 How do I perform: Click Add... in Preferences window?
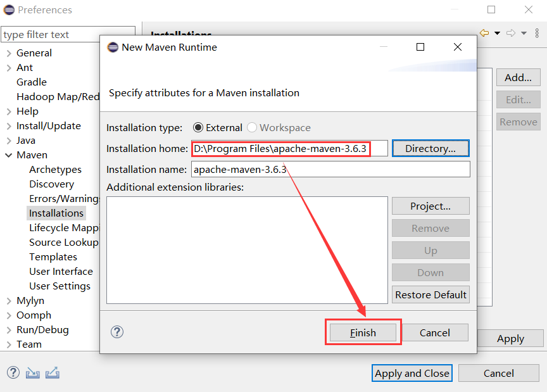(518, 77)
